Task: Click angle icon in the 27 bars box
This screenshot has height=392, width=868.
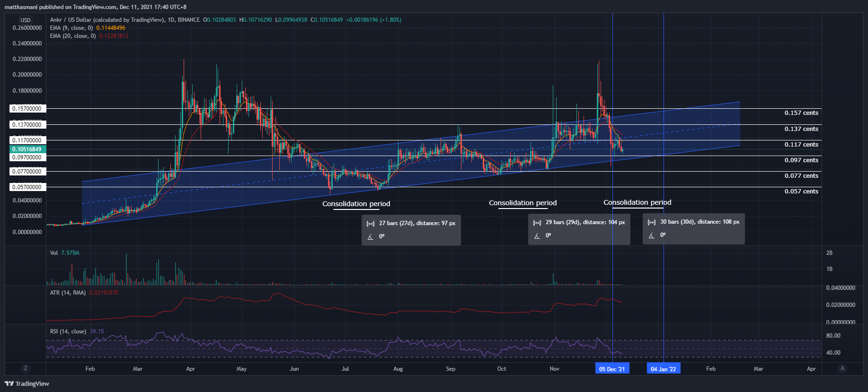Action: [371, 237]
